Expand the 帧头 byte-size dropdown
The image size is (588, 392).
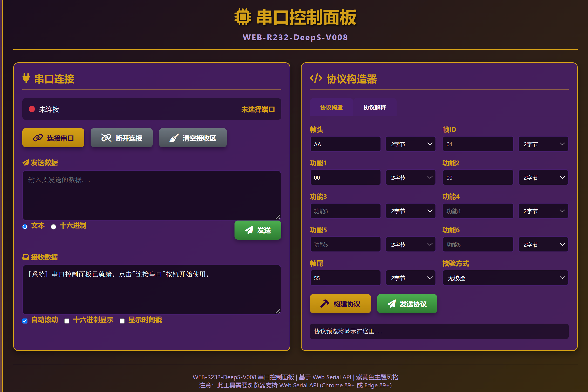[x=410, y=144]
